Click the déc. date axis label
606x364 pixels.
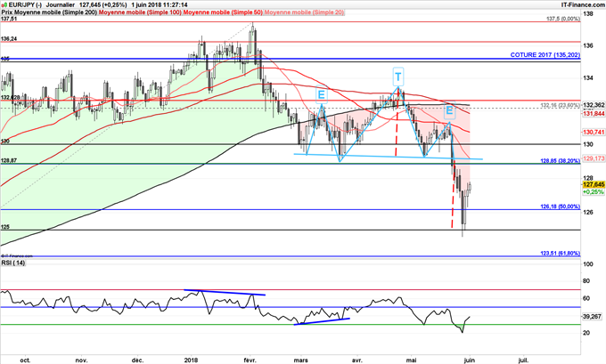(x=137, y=360)
